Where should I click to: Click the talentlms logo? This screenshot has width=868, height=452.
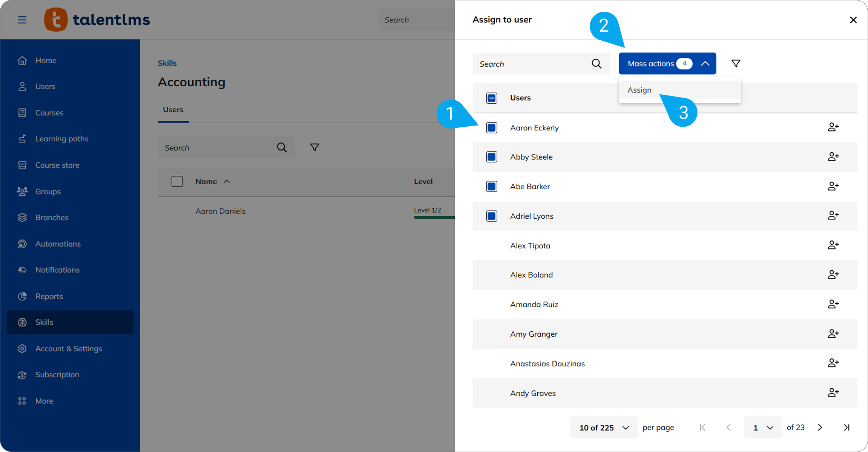pos(97,20)
